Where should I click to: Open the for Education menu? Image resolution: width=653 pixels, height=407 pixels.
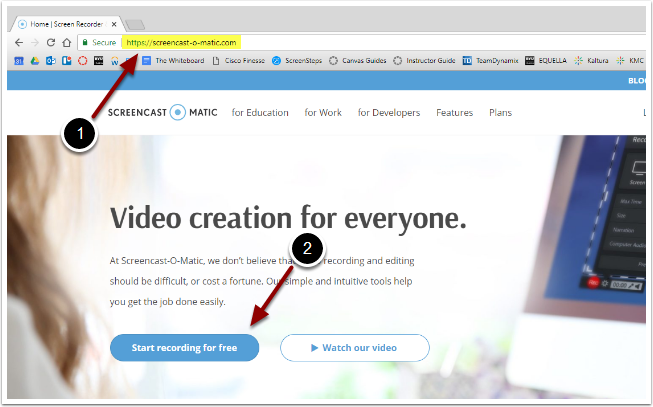click(x=260, y=112)
